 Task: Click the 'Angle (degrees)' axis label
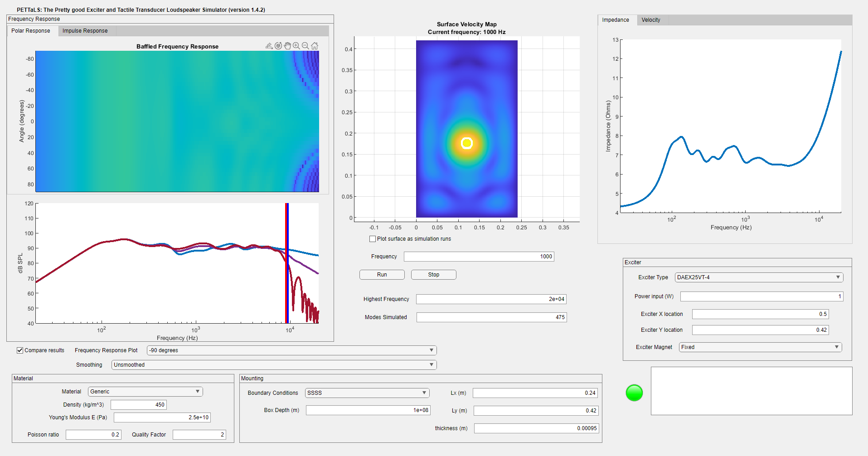21,121
